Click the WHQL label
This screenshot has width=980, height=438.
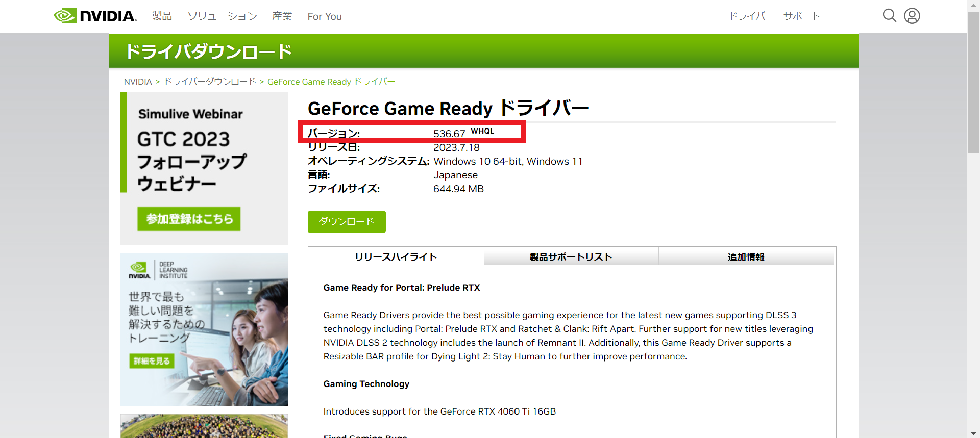pos(482,131)
